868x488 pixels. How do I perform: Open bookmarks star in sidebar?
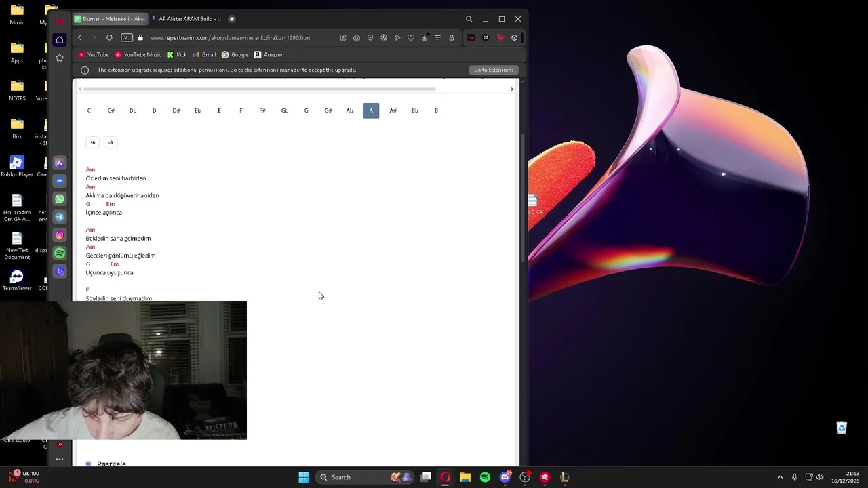pyautogui.click(x=60, y=58)
